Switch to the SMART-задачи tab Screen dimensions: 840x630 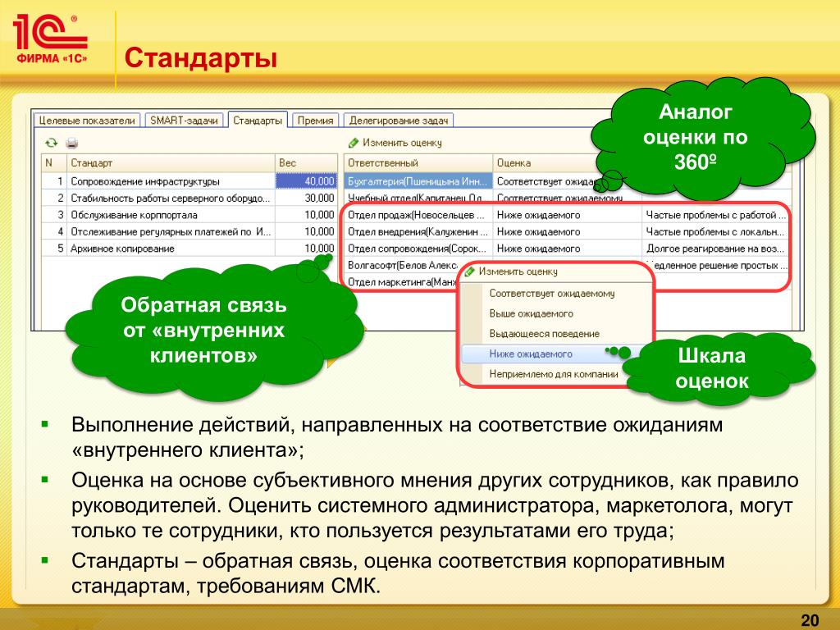click(x=184, y=121)
